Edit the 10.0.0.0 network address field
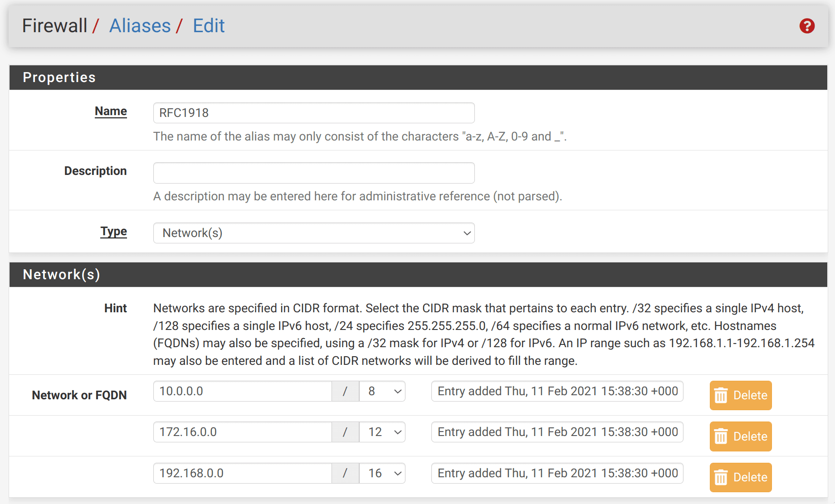835x504 pixels. [x=243, y=391]
